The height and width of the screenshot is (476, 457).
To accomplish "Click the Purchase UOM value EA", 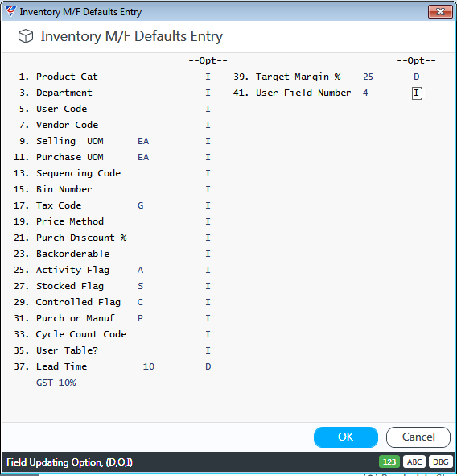I will [x=143, y=157].
